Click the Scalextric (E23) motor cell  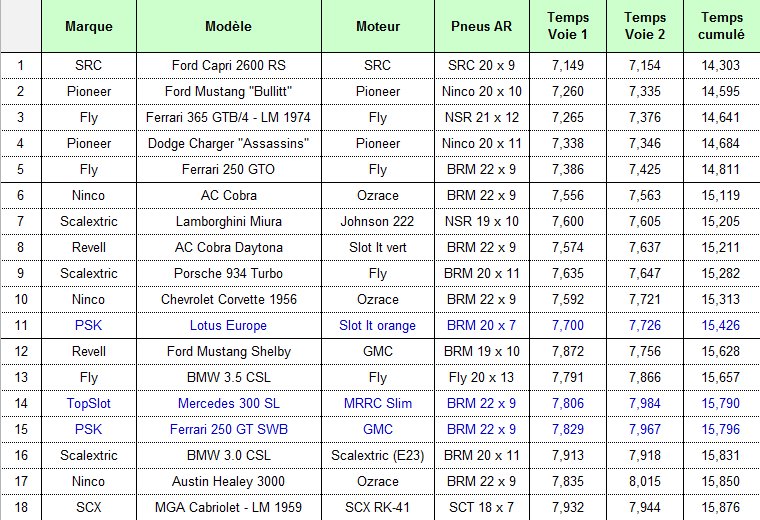(377, 455)
